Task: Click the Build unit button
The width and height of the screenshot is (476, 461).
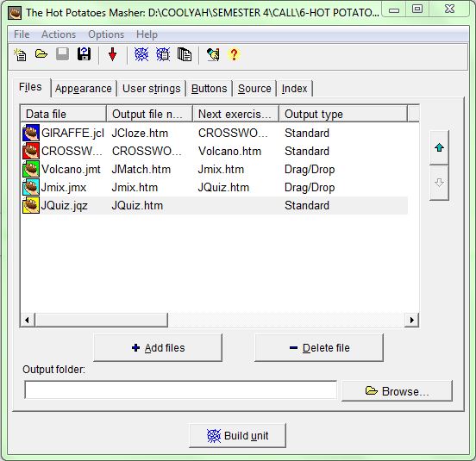Action: point(237,435)
